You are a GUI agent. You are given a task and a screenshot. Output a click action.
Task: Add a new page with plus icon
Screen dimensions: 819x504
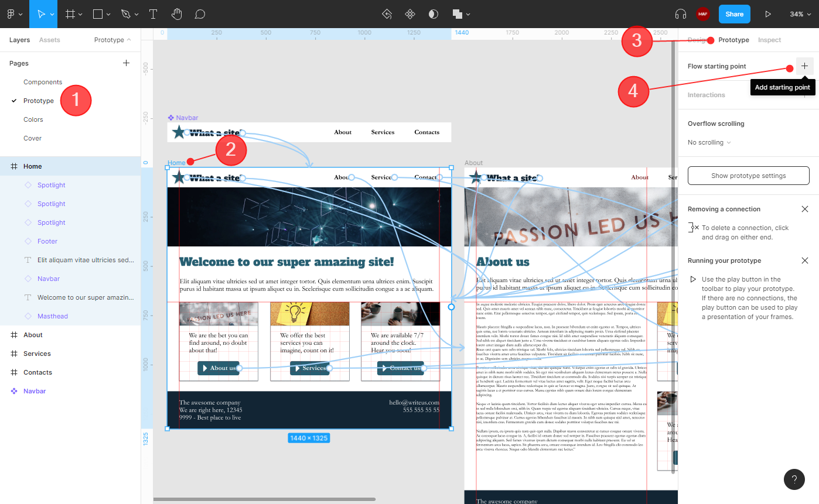[x=126, y=63]
